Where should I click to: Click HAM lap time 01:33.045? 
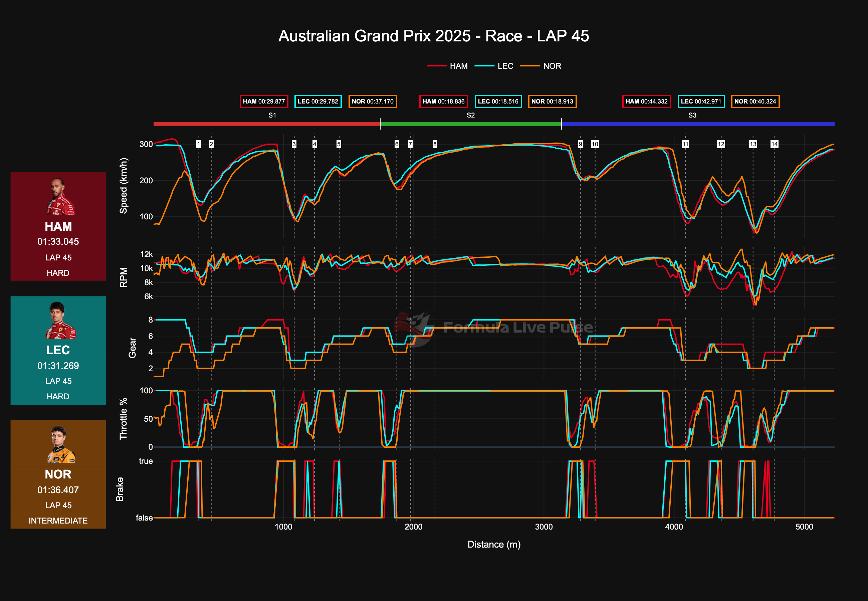pos(58,242)
